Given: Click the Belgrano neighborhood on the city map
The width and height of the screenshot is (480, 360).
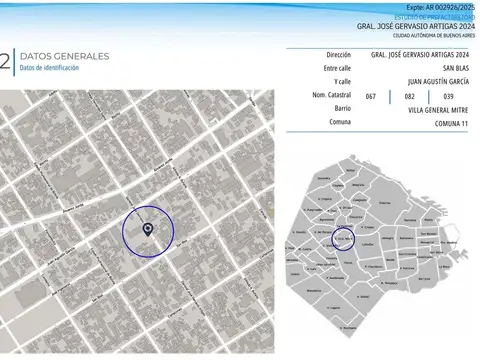Looking at the screenshot, I should pos(358,185).
